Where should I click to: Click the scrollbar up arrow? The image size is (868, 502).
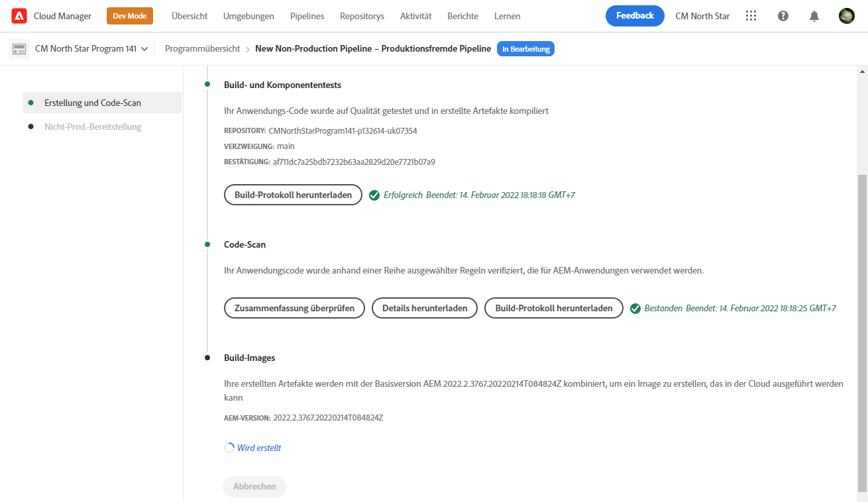[x=862, y=72]
